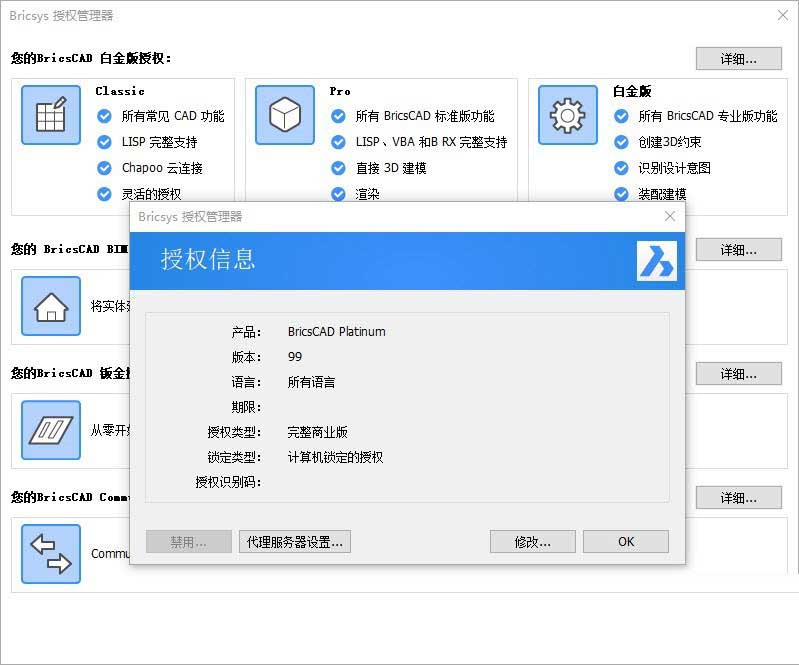Click lock type value 计算机锁定的授权
This screenshot has height=665, width=799.
pyautogui.click(x=335, y=457)
